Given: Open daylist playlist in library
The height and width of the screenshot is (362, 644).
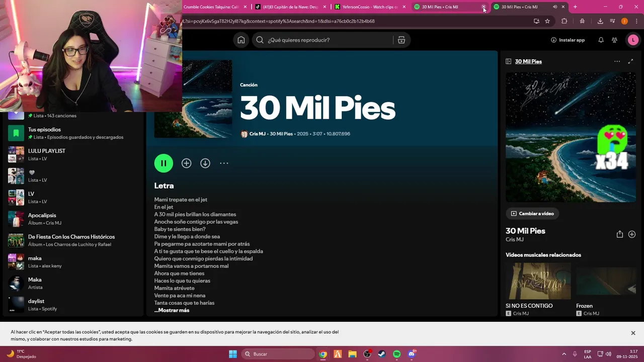Looking at the screenshot, I should coord(73,305).
